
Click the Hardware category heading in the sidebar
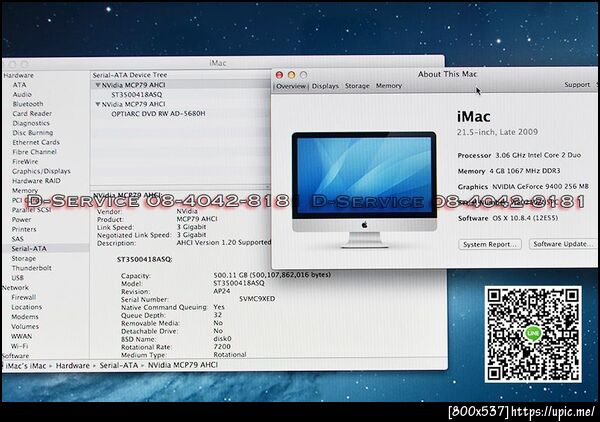click(18, 75)
